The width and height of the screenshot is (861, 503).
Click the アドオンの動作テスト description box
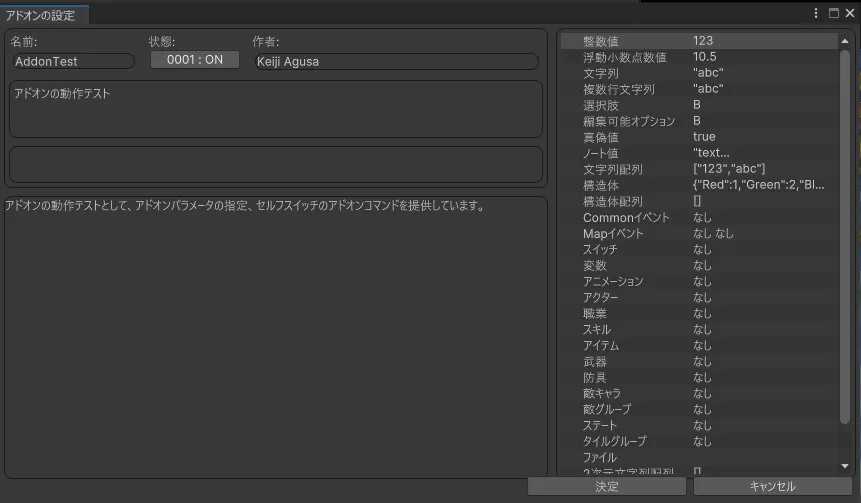[x=275, y=108]
